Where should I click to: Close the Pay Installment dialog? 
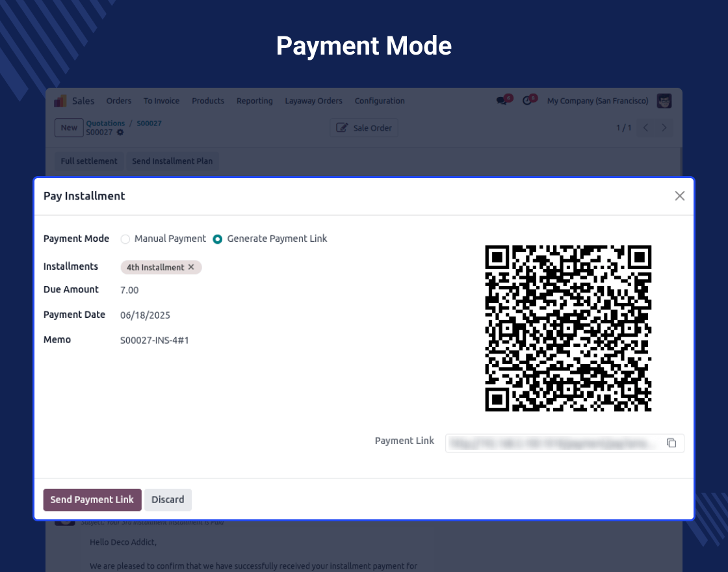[x=680, y=196]
